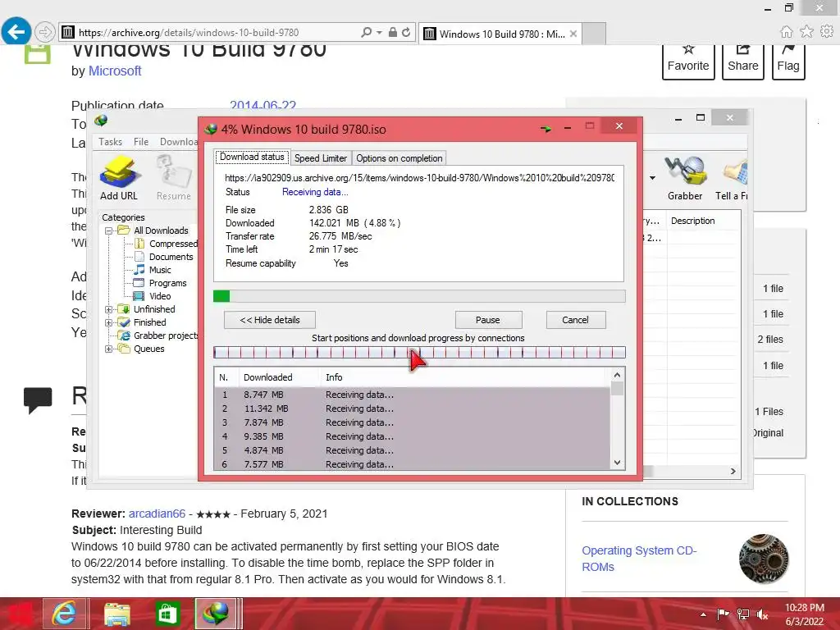Open browser Favorites star icon
The width and height of the screenshot is (840, 630).
point(806,32)
